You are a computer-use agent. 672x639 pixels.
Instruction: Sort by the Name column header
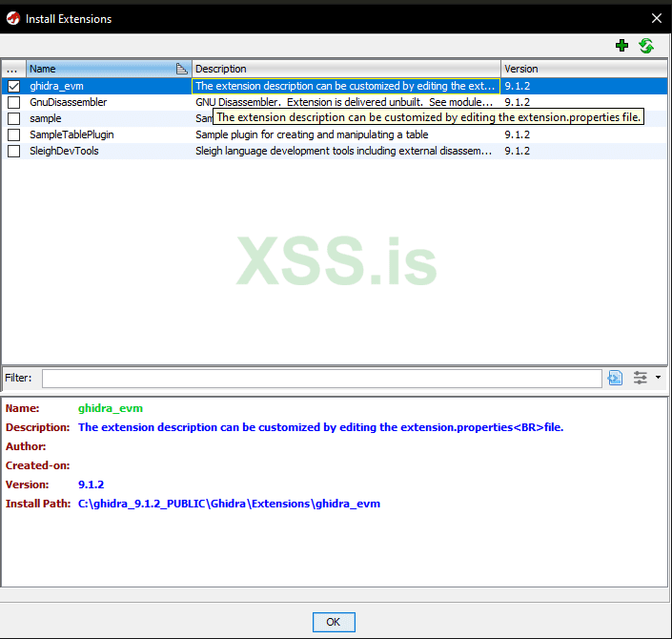pyautogui.click(x=109, y=69)
